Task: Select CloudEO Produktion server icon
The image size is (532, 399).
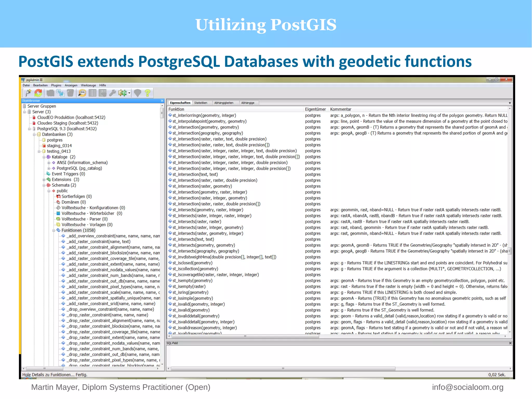Action: pyautogui.click(x=34, y=117)
